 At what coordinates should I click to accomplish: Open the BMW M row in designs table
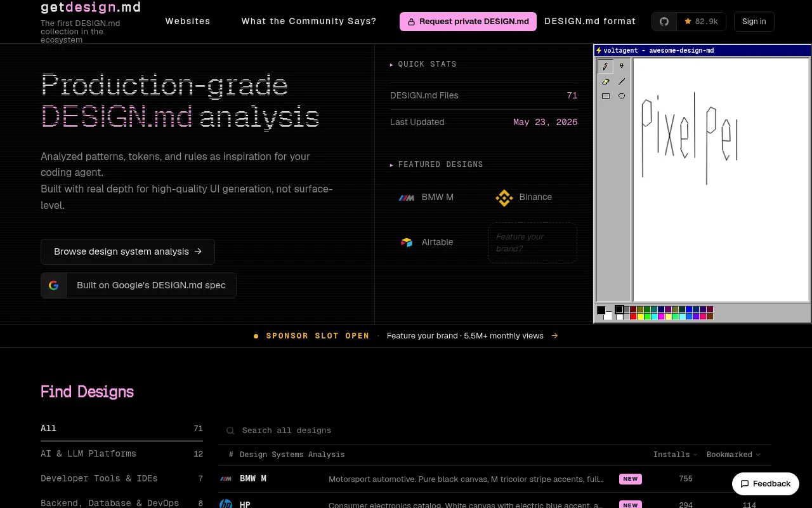495,479
